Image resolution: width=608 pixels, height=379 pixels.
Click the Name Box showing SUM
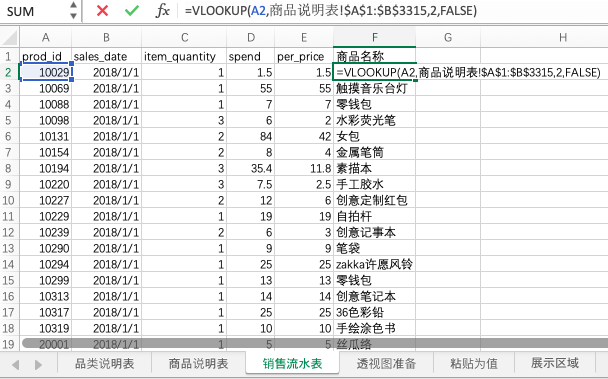35,11
